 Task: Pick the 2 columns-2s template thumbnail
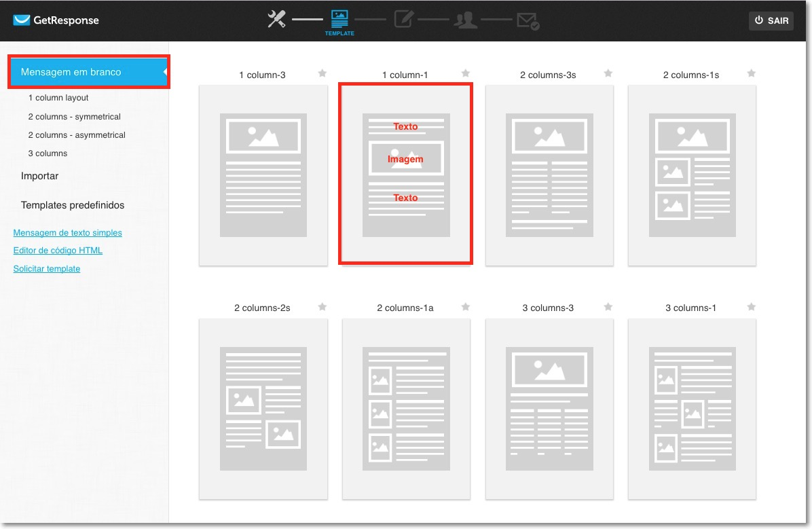263,409
